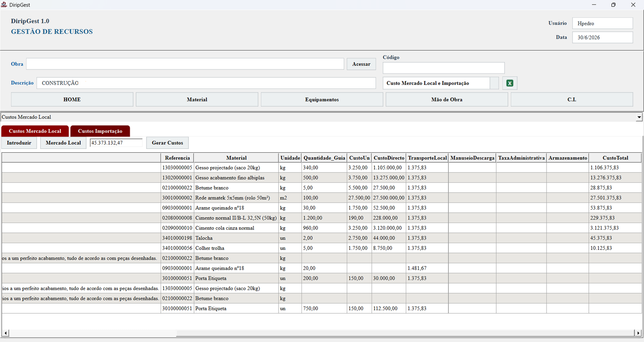Open the Material section
The image size is (644, 342).
click(x=197, y=99)
